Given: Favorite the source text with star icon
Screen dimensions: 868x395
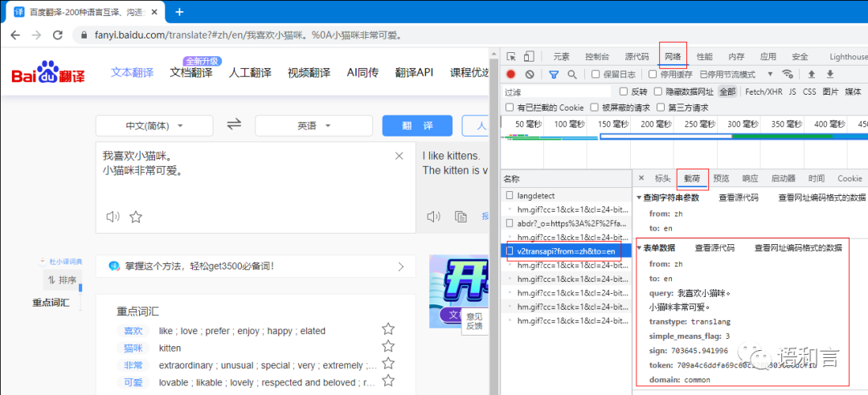Looking at the screenshot, I should [136, 216].
